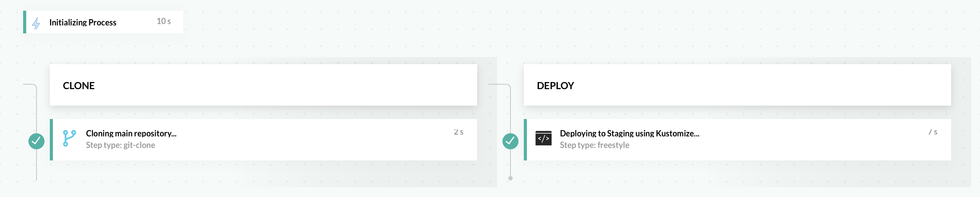Click the 2 s duration on Clone step
The image size is (980, 197).
458,132
